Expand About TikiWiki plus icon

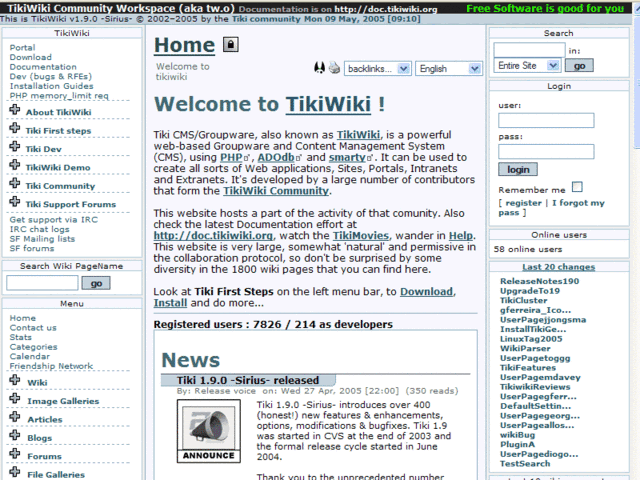click(14, 112)
